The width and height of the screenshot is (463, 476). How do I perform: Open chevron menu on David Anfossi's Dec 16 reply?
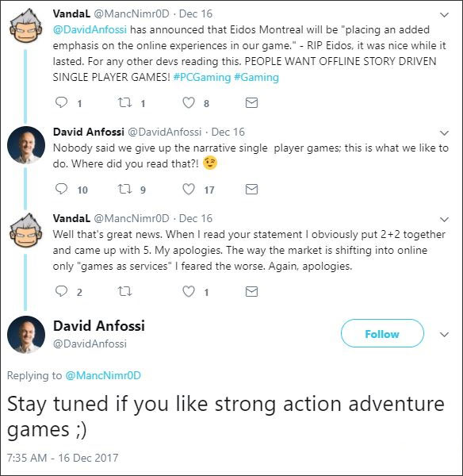coord(444,132)
